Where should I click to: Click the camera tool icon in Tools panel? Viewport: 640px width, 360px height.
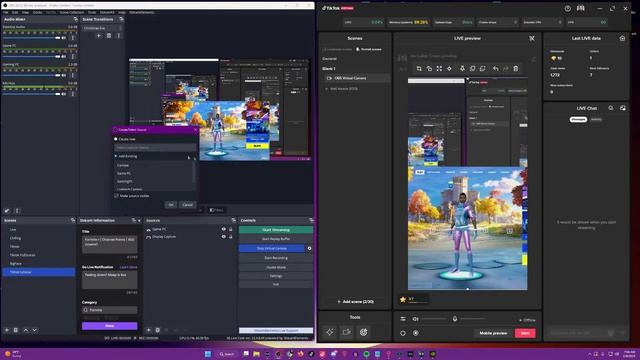pyautogui.click(x=347, y=332)
